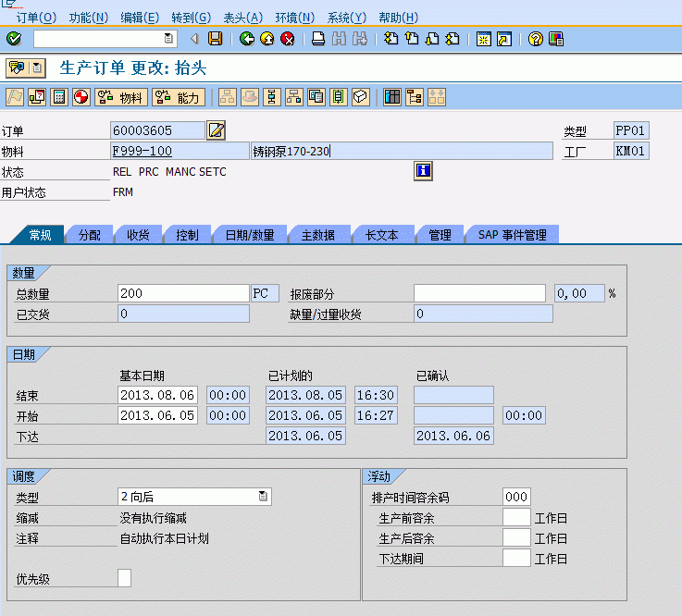Save the production order with the diskette icon
This screenshot has width=682, height=616.
click(x=215, y=39)
